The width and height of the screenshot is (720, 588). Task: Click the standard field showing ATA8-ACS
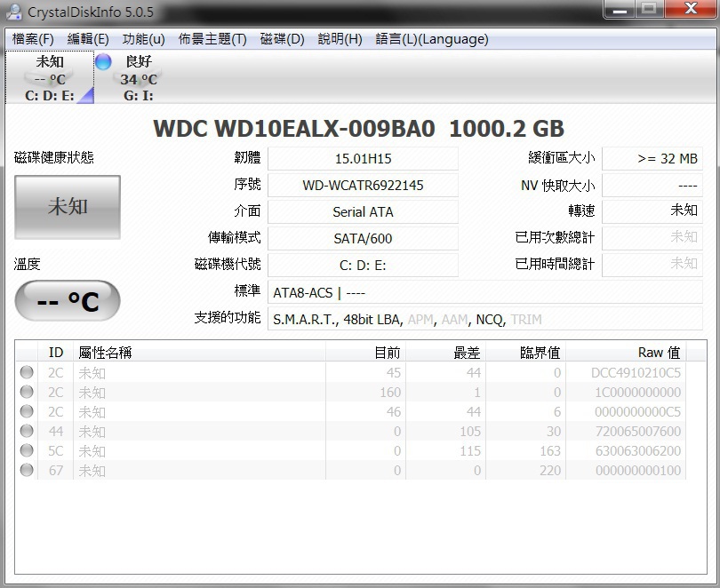point(485,292)
